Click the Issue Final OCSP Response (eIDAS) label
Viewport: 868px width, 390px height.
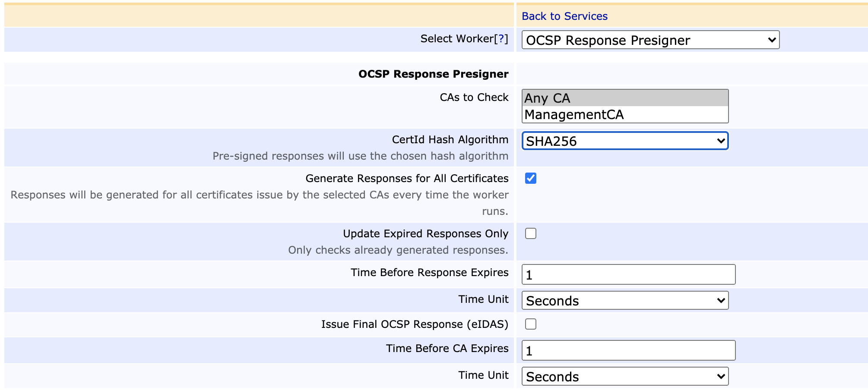415,324
